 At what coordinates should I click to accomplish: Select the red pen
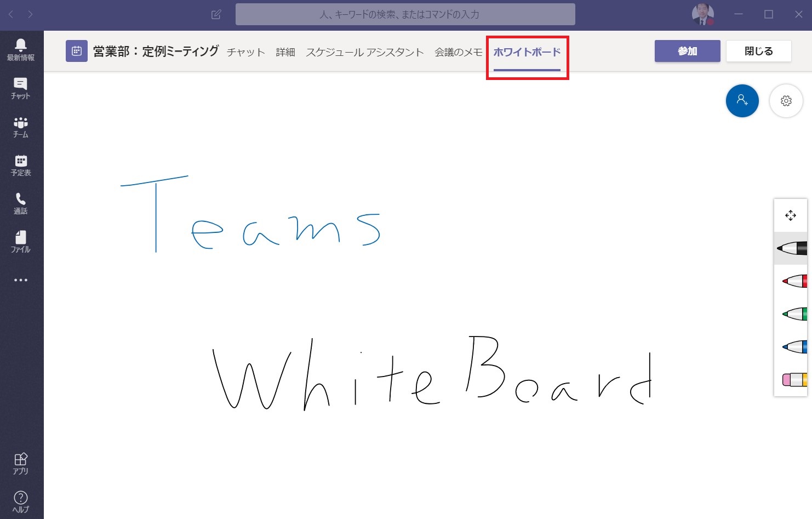pyautogui.click(x=794, y=281)
